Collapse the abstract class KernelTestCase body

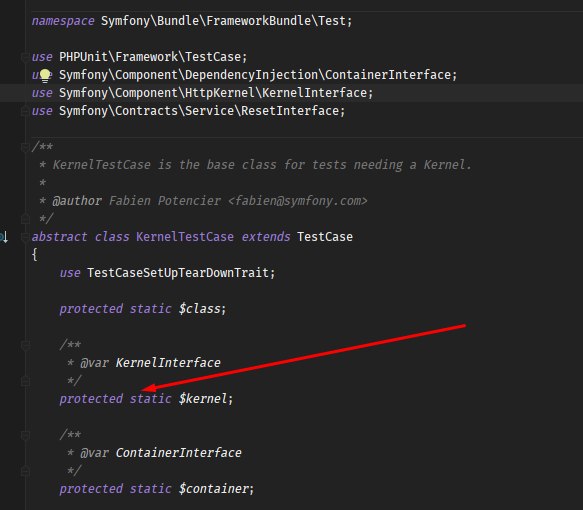25,237
